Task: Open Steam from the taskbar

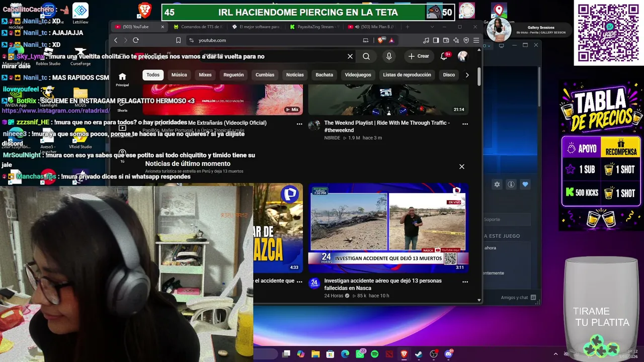Action: (x=419, y=354)
